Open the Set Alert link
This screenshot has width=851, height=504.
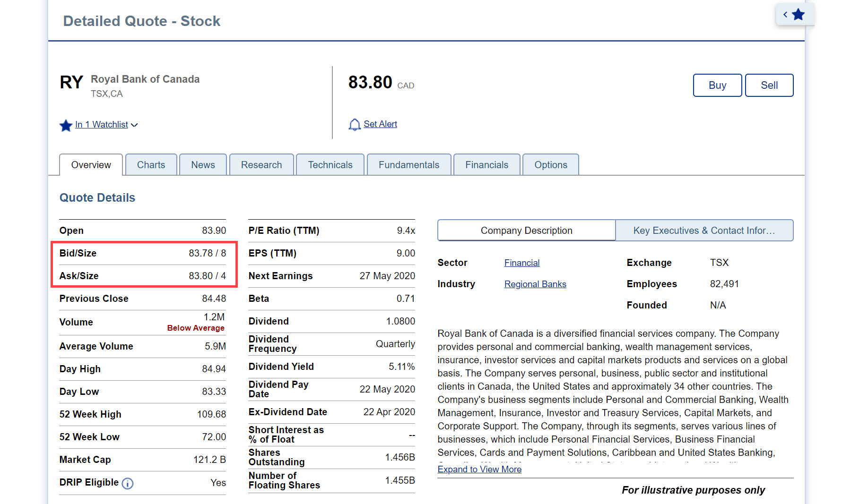[380, 124]
